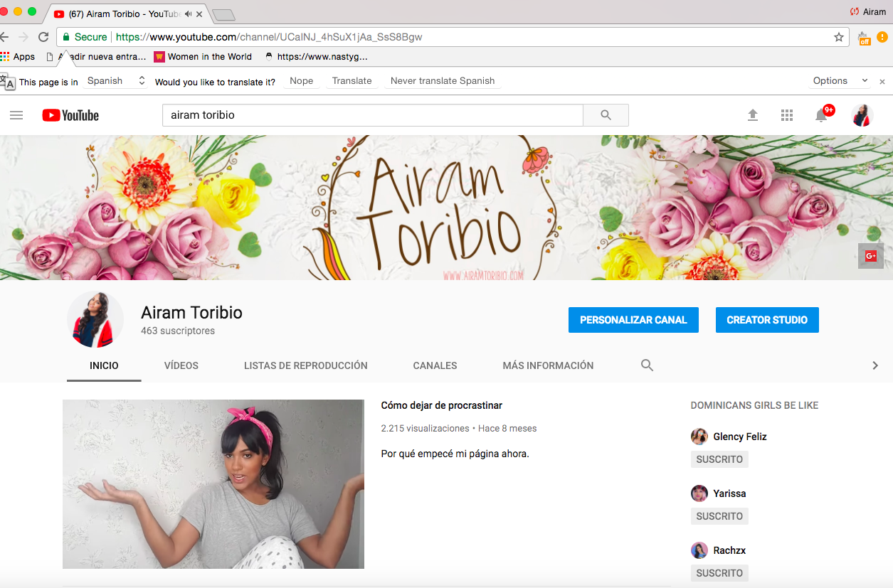Click Glency Feliz channel avatar
This screenshot has width=893, height=588.
[699, 437]
